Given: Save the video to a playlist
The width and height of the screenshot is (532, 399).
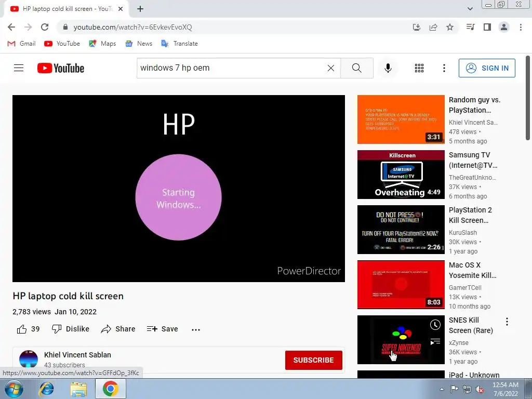Looking at the screenshot, I should coord(162,329).
